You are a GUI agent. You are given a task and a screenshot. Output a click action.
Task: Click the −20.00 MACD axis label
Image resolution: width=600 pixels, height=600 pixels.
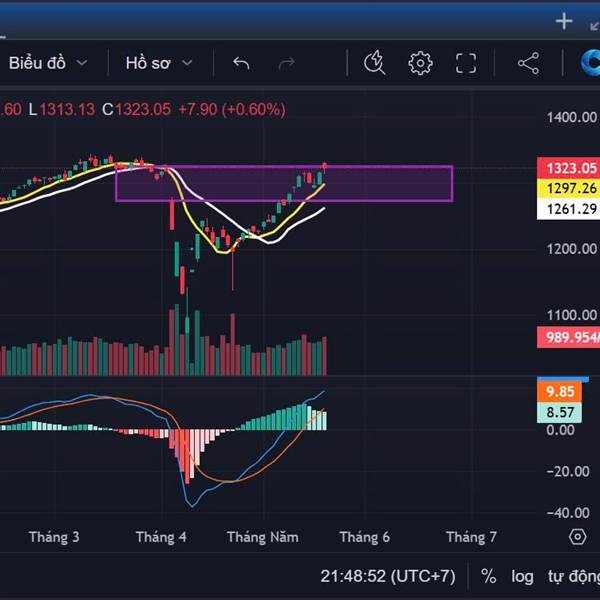click(568, 471)
